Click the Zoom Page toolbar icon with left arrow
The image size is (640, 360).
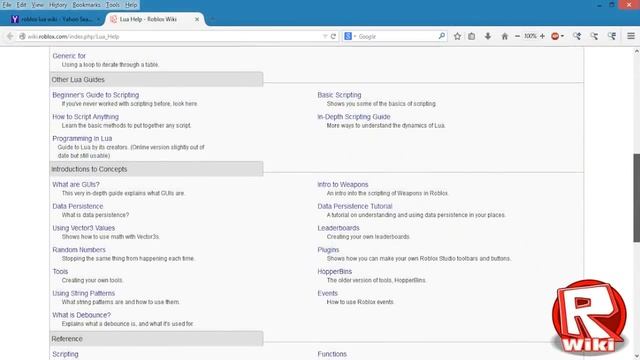(577, 36)
